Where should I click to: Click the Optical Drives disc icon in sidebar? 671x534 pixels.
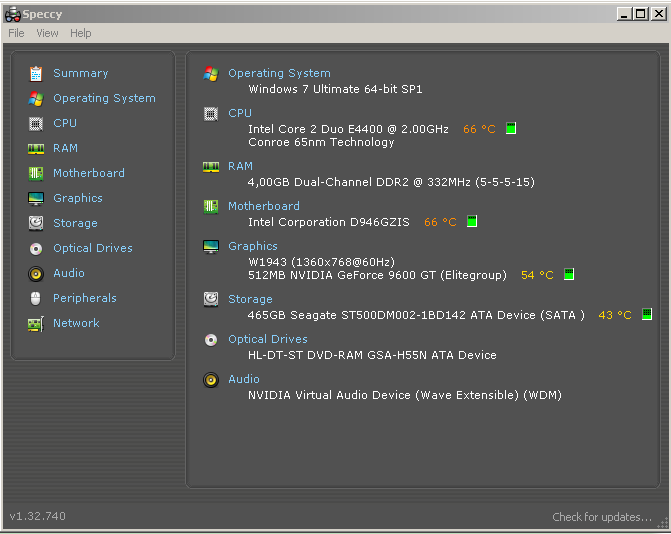coord(36,249)
